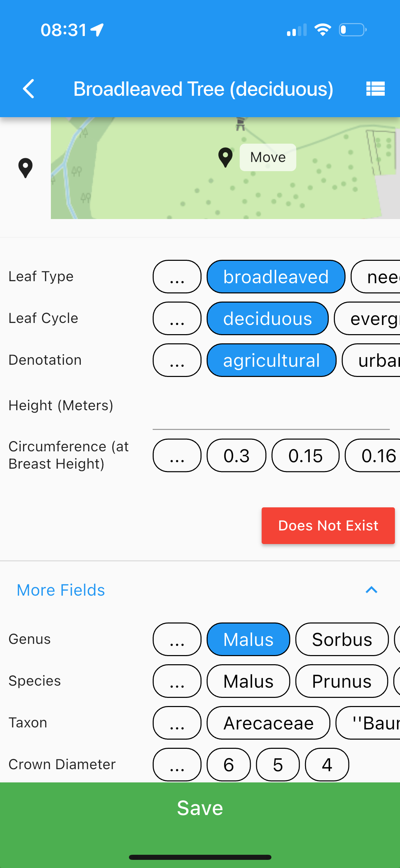Screen dimensions: 400x868
Task: Tap the cellular signal bars icon
Action: tap(297, 30)
